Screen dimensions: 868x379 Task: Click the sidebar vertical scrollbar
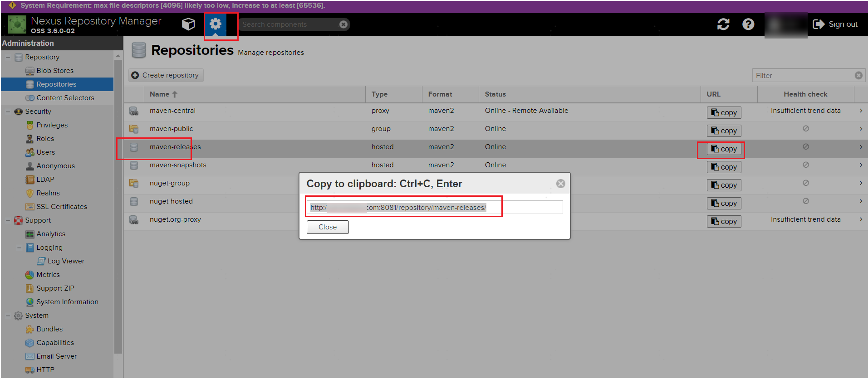[x=118, y=206]
